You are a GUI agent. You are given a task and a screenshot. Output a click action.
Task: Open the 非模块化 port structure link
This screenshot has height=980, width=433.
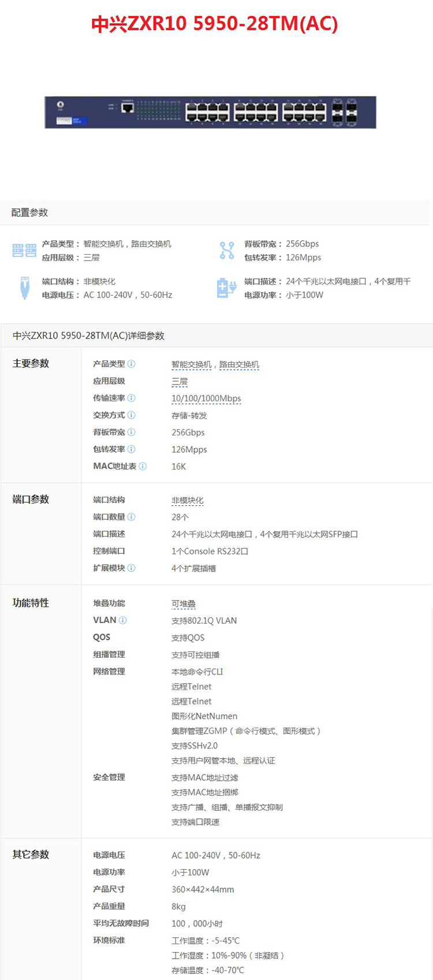pyautogui.click(x=188, y=501)
